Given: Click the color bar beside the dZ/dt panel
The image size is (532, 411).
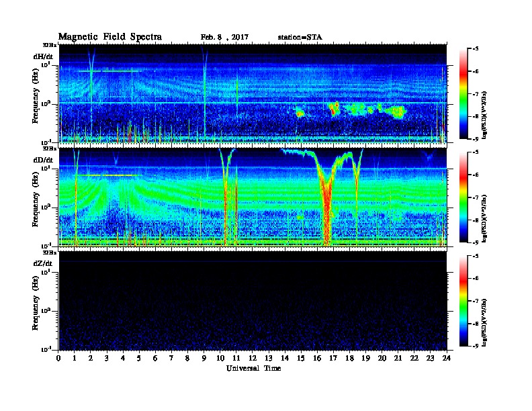Looking at the screenshot, I should (463, 301).
